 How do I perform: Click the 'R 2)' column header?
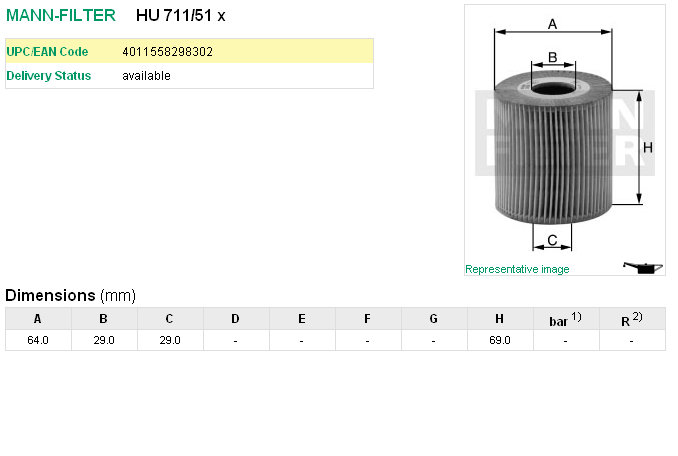(x=632, y=319)
